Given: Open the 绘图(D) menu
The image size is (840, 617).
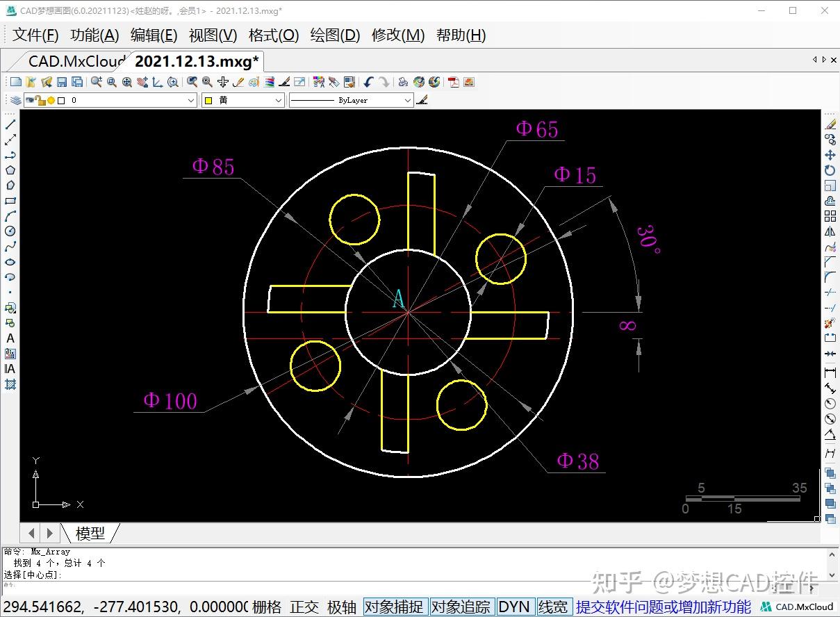Looking at the screenshot, I should click(x=335, y=35).
